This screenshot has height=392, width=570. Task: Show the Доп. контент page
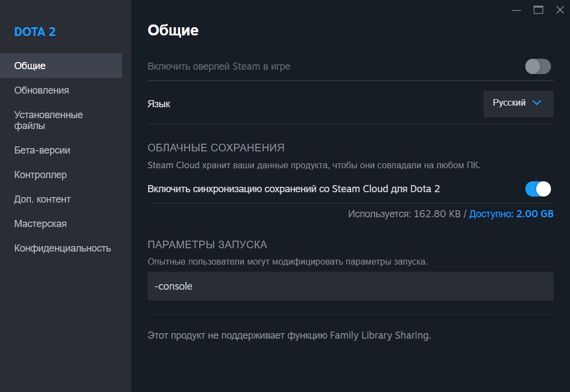pyautogui.click(x=42, y=199)
